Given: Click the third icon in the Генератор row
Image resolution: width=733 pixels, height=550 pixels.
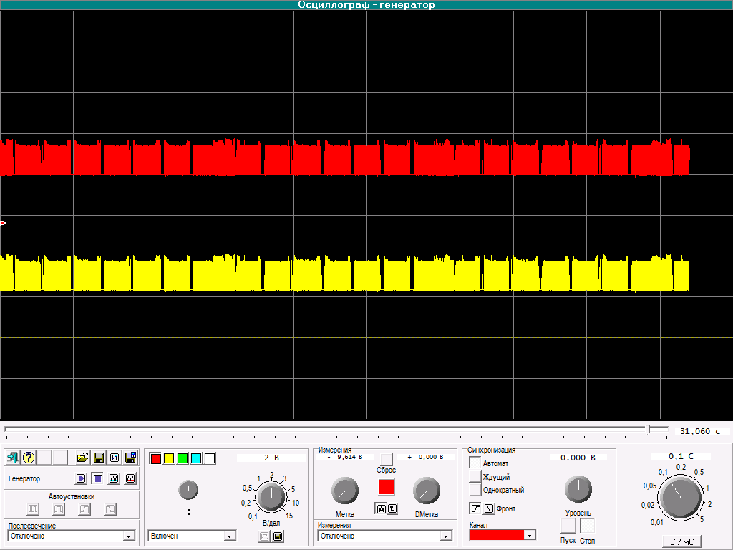Looking at the screenshot, I should [114, 479].
